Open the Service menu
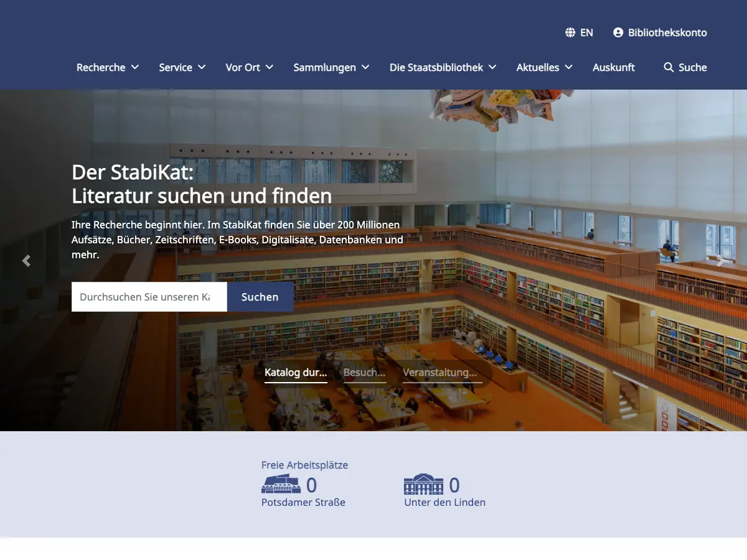Screen dimensions: 747x560 pyautogui.click(x=176, y=67)
